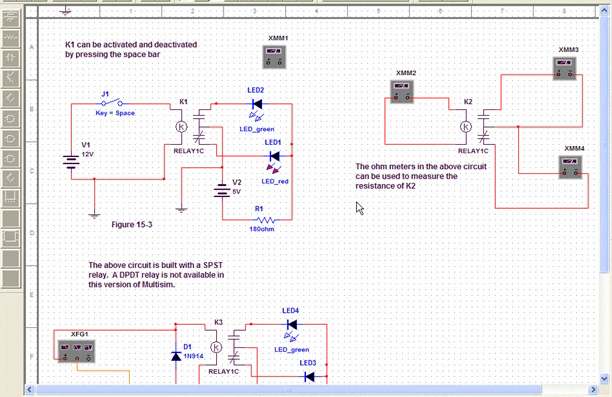
Task: Click the vertical scrollbar down arrow
Action: click(604, 379)
